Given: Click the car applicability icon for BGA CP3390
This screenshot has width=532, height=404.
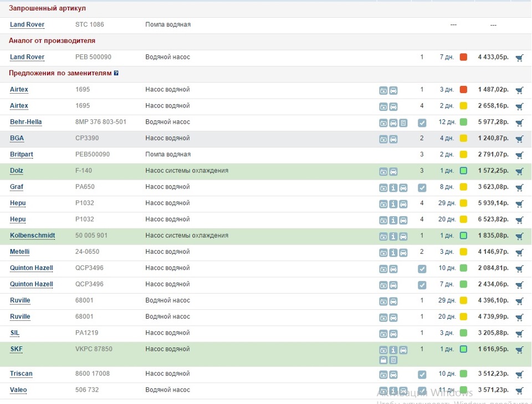Looking at the screenshot, I should (x=393, y=139).
